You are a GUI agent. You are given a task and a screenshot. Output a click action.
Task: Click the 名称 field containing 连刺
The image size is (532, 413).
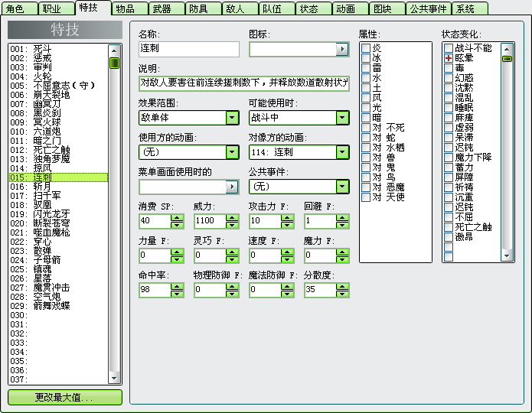click(x=189, y=49)
